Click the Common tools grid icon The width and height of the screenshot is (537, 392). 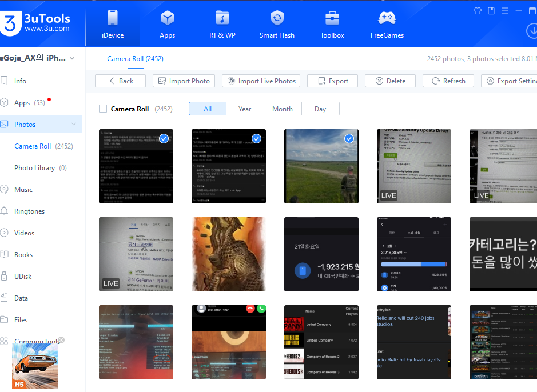point(4,341)
